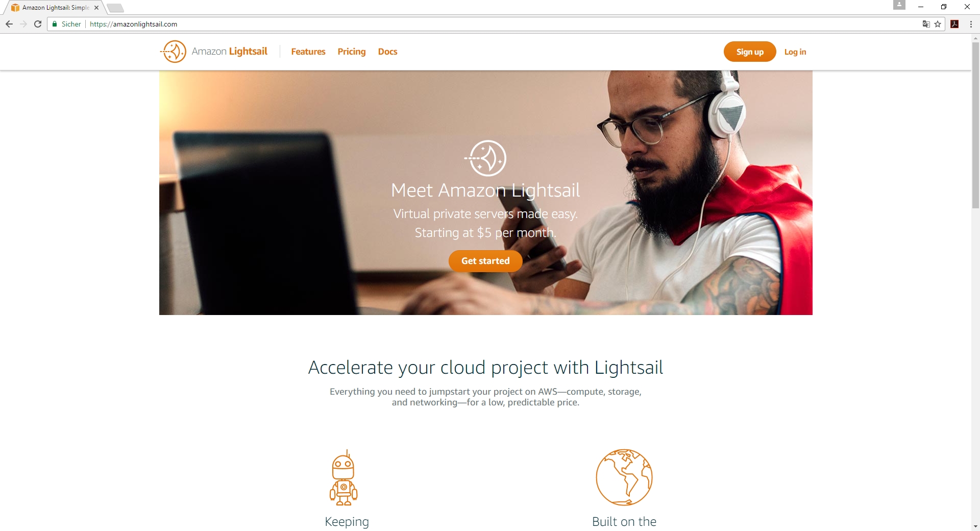Click the red PDF extension icon
The height and width of the screenshot is (531, 980).
pos(954,24)
